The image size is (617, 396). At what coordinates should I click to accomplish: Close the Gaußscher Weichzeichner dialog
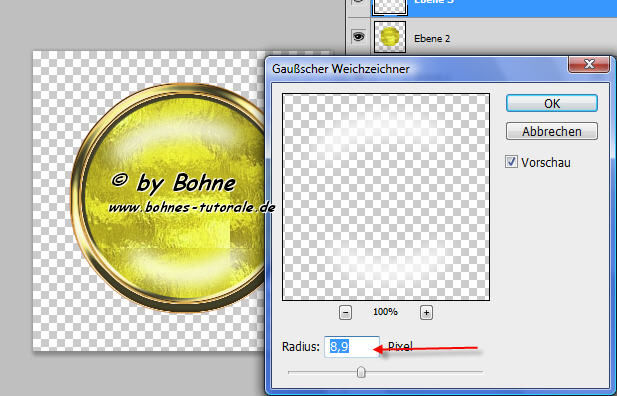(x=589, y=64)
